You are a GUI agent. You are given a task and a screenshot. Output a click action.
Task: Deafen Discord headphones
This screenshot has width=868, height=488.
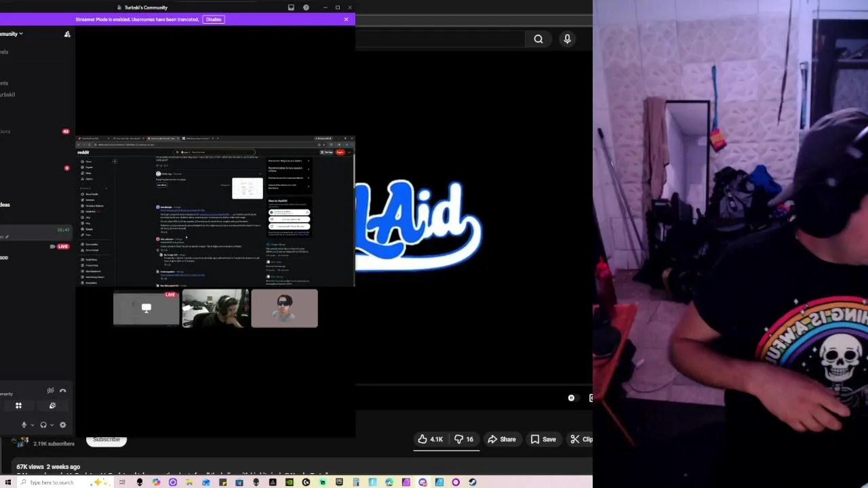[43, 425]
